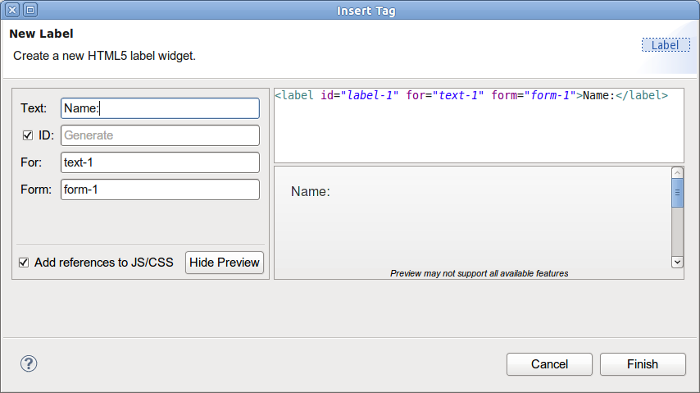700x393 pixels.
Task: Click the Name: label in preview pane
Action: [310, 192]
